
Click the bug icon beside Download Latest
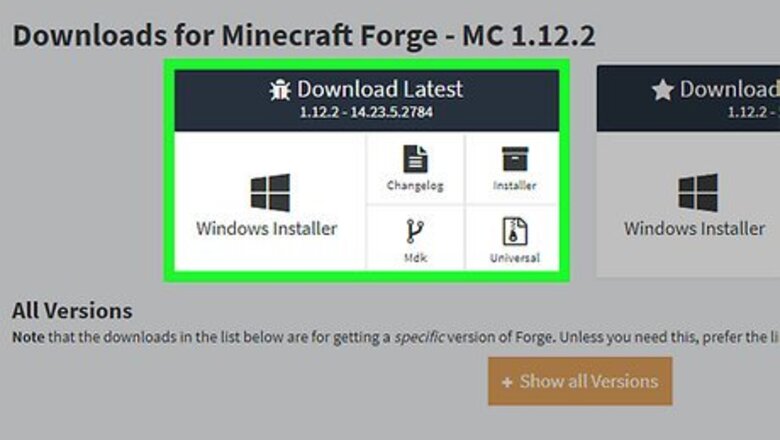[280, 90]
